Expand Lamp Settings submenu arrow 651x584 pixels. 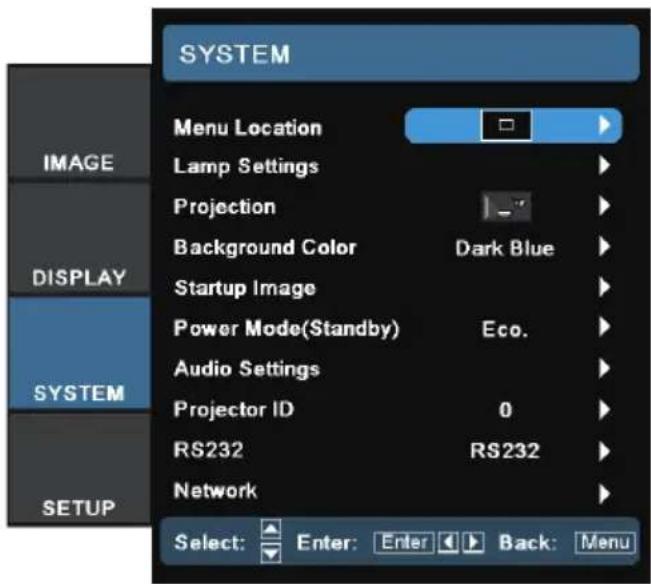pos(604,165)
